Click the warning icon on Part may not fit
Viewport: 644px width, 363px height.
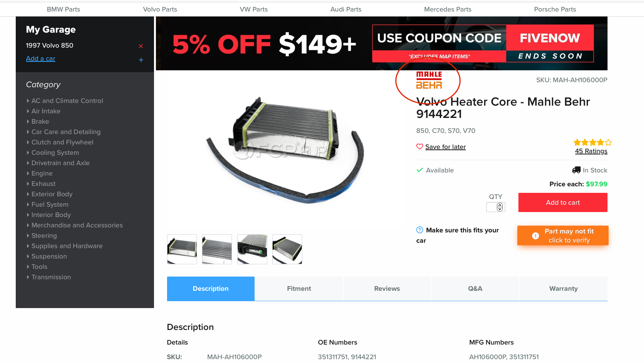[x=535, y=236]
